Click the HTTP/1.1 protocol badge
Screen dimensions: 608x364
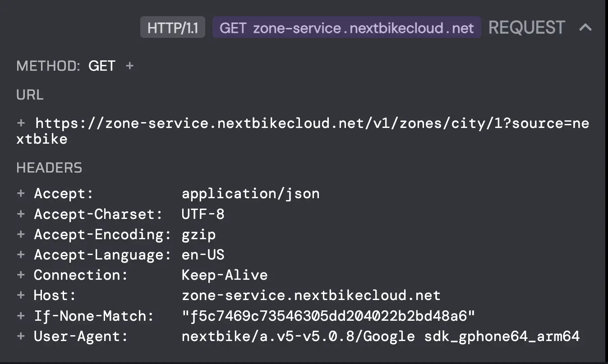coord(173,28)
